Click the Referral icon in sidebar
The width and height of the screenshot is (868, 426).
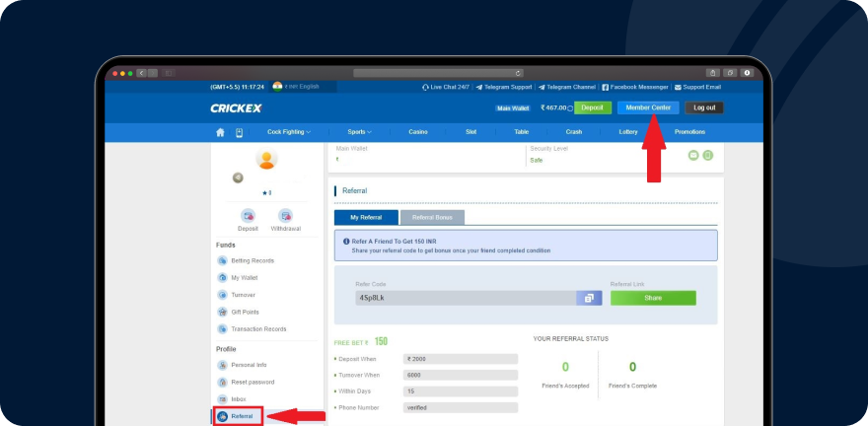223,416
